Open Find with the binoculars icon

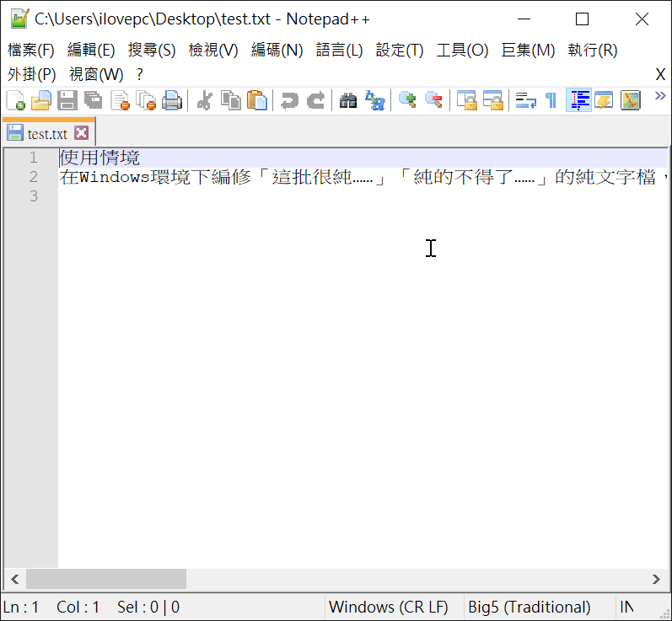click(x=348, y=100)
